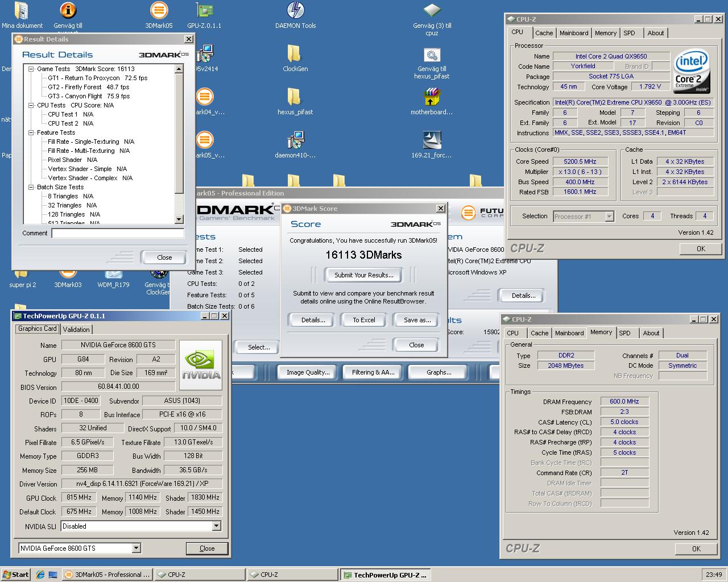Viewport: 728px width, 582px height.
Task: Click Close button in Result Details window
Action: pos(164,257)
